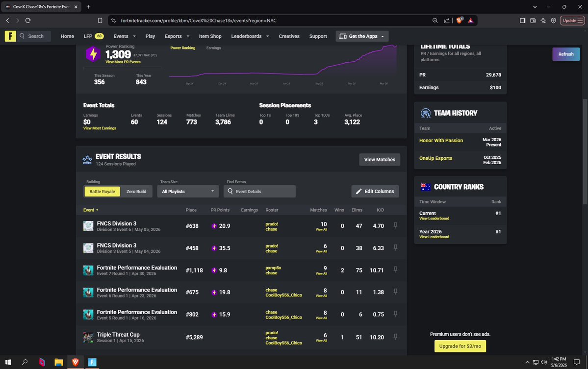This screenshot has width=588, height=369.
Task: Pin the Performance Evaluation Event 7 row
Action: coord(395,270)
